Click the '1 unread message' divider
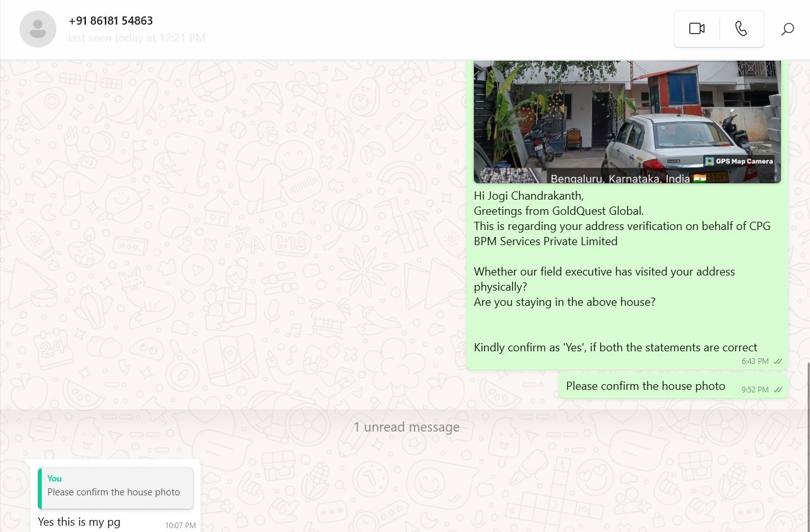The width and height of the screenshot is (810, 532). pos(406,427)
